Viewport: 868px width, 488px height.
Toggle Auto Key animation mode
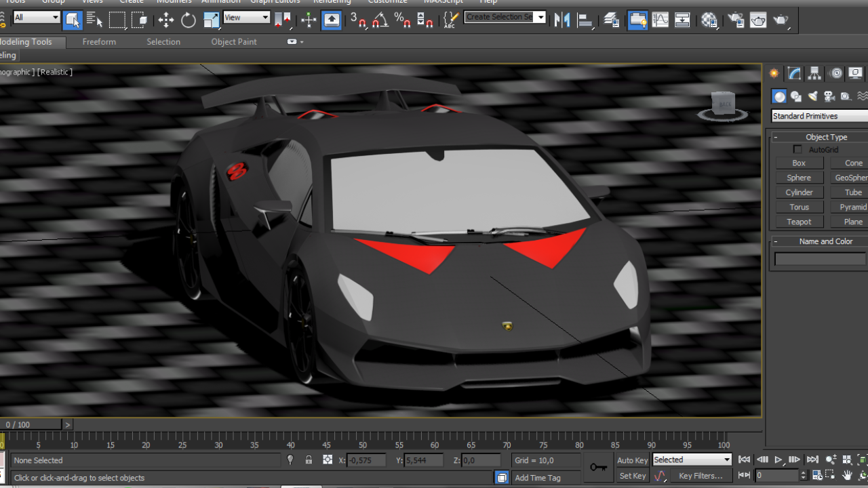pos(632,460)
